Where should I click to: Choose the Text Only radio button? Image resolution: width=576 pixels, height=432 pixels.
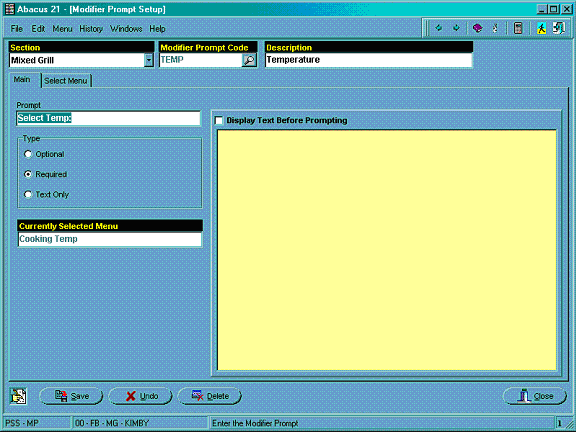pos(28,194)
